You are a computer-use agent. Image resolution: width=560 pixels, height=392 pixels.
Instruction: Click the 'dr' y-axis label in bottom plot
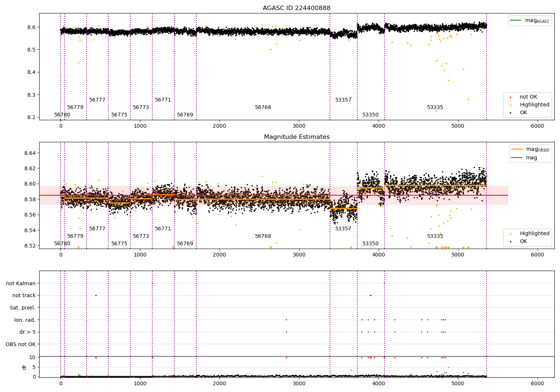tap(24, 367)
